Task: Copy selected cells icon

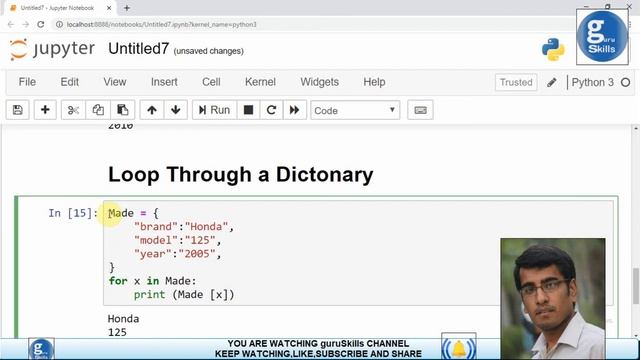Action: coord(98,110)
